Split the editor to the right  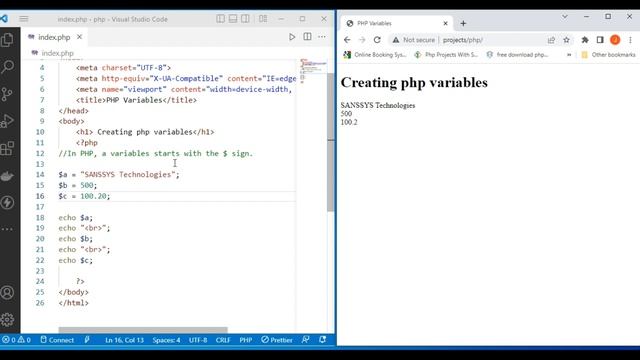307,37
